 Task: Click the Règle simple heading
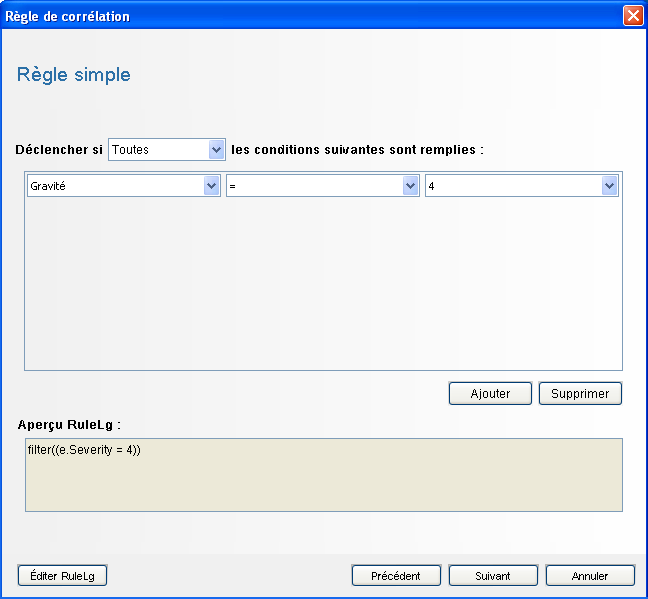tap(74, 75)
